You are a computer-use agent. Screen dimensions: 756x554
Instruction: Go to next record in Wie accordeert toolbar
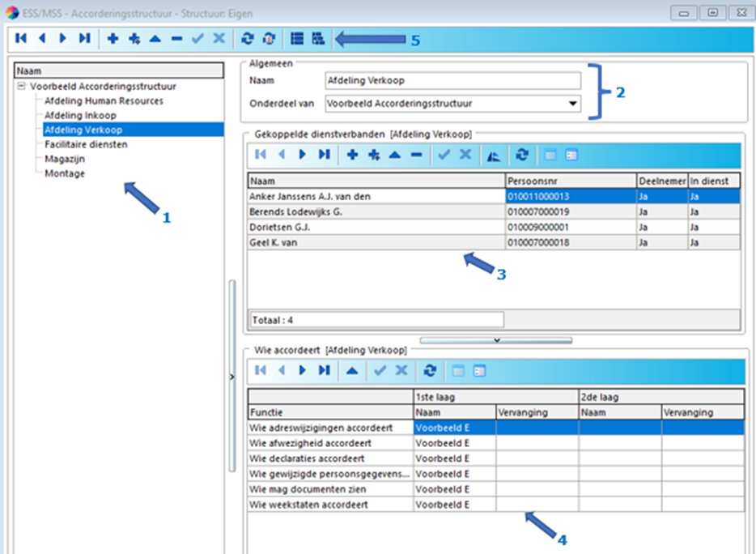pyautogui.click(x=303, y=370)
